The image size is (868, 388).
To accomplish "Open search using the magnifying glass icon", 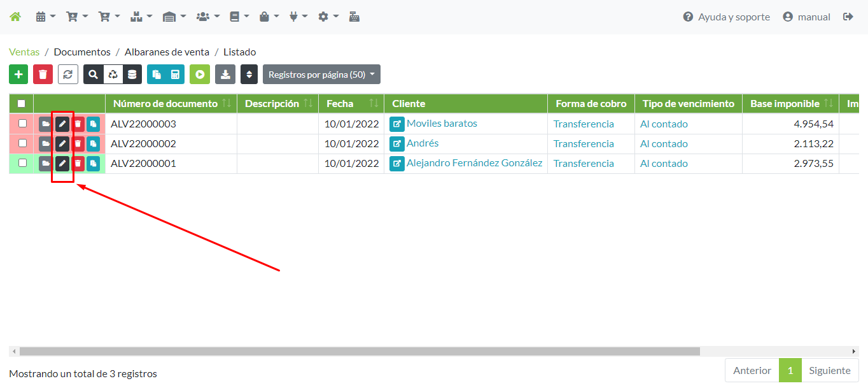I will [x=94, y=75].
